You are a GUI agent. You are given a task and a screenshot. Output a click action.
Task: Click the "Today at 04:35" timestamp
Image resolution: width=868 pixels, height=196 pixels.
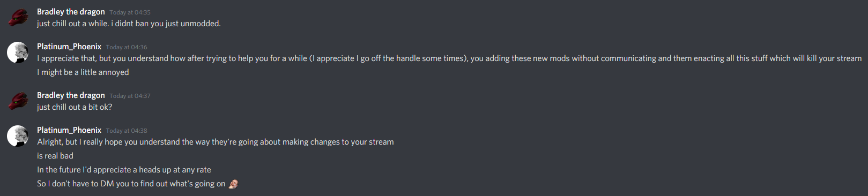click(x=130, y=12)
